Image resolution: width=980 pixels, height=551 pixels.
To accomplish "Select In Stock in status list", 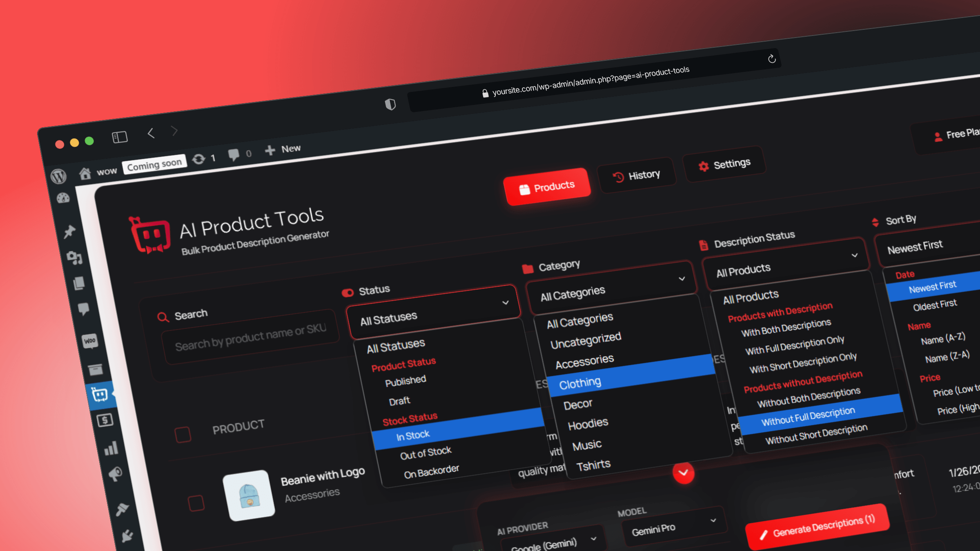I will click(x=459, y=429).
